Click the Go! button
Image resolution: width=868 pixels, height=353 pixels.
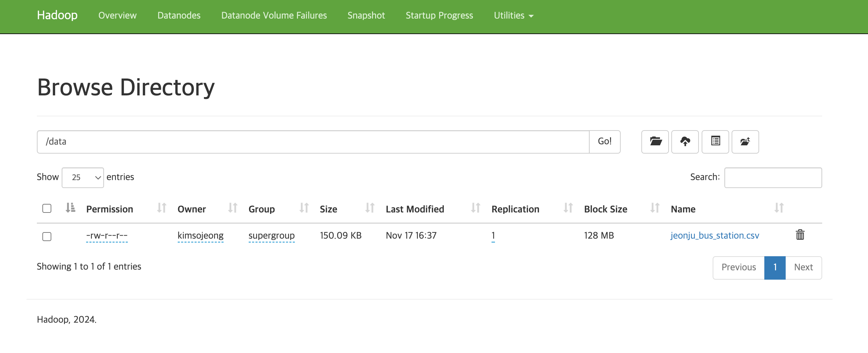604,142
